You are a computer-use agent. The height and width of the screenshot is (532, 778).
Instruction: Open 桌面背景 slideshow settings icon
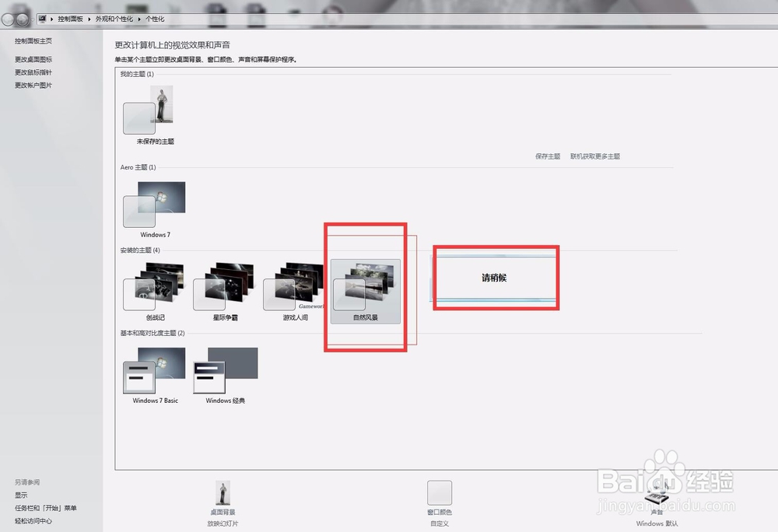[x=223, y=492]
